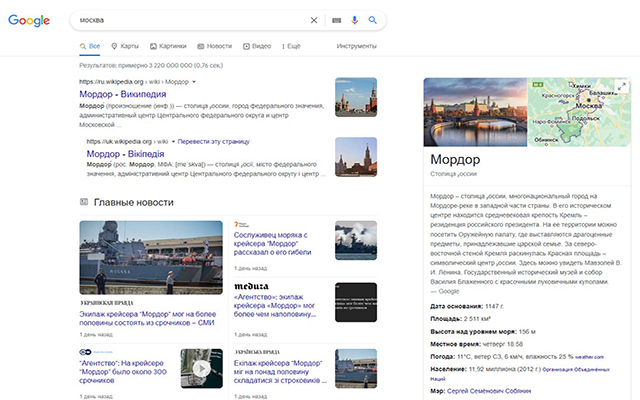Start voice search with microphone icon

point(355,20)
